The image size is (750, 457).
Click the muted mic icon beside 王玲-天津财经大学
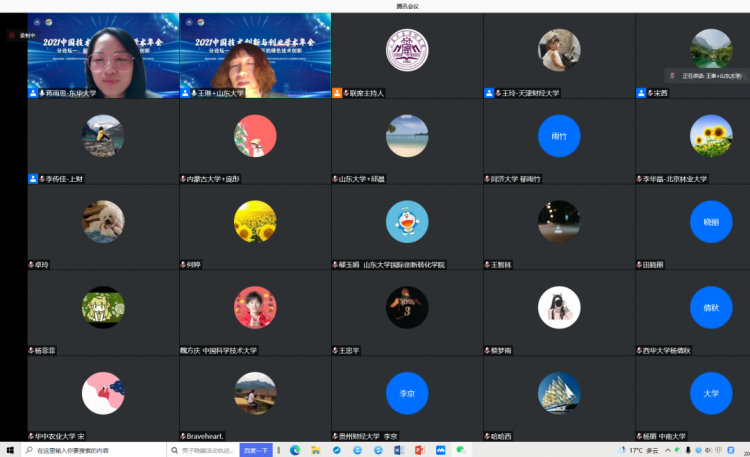(498, 93)
